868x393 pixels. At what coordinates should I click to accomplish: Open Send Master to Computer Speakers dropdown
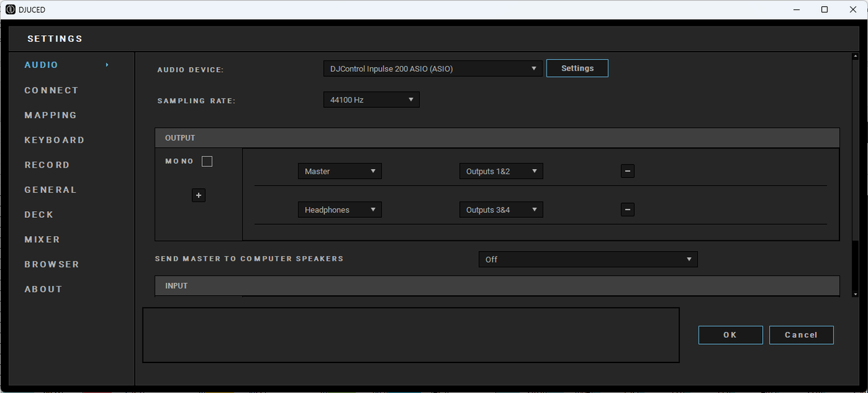[588, 259]
